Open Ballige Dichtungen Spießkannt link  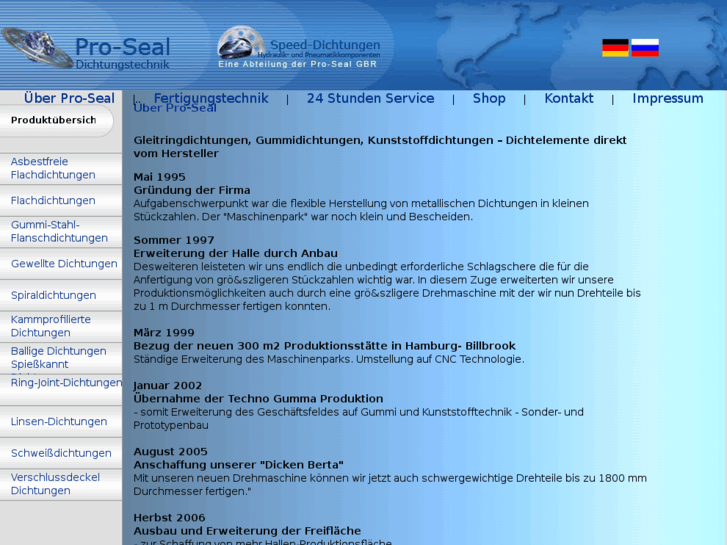point(58,357)
